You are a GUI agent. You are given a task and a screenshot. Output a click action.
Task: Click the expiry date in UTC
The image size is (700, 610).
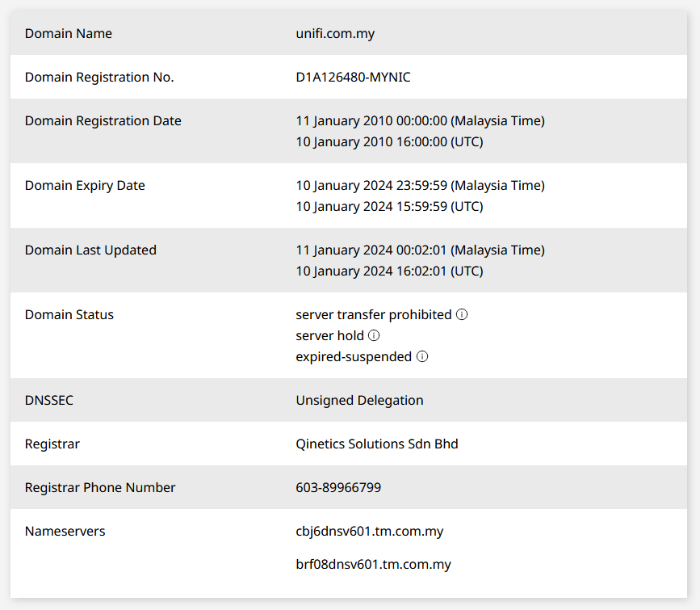[x=389, y=207]
